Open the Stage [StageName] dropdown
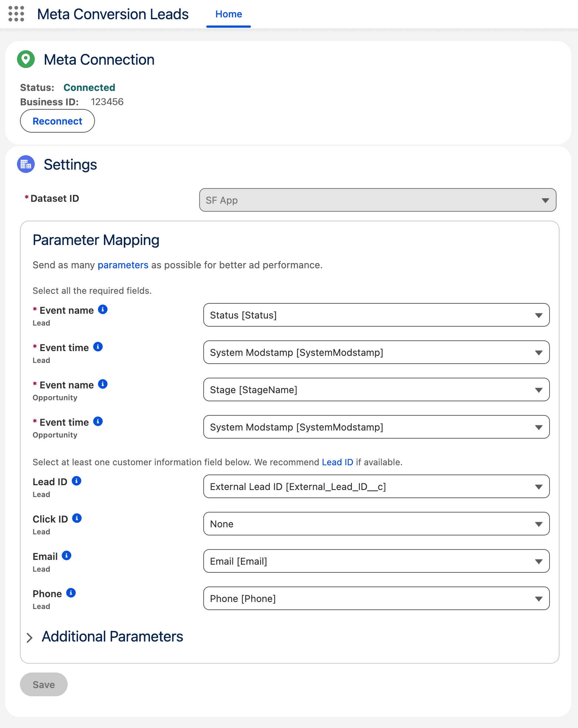Image resolution: width=578 pixels, height=728 pixels. [376, 389]
